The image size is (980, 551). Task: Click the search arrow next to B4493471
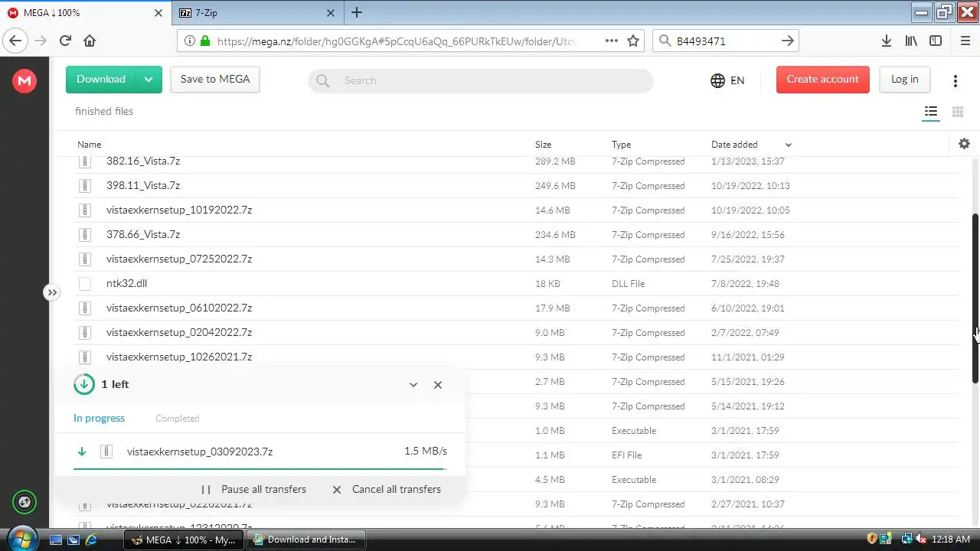(x=788, y=41)
